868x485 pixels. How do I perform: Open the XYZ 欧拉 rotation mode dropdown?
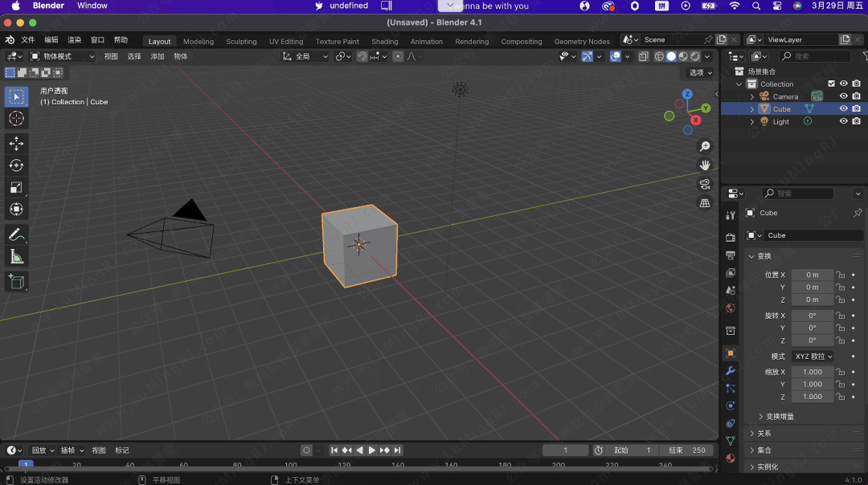coord(813,356)
